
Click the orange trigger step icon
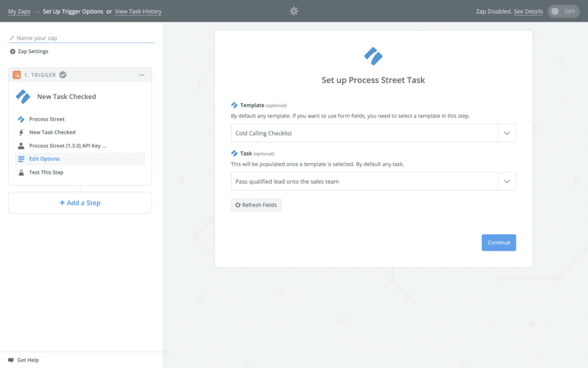tap(17, 75)
